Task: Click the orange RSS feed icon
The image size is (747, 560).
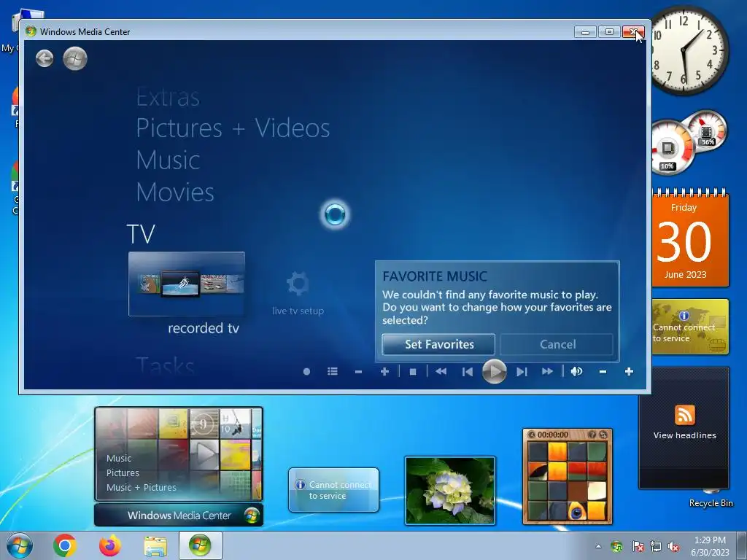Action: [x=684, y=415]
